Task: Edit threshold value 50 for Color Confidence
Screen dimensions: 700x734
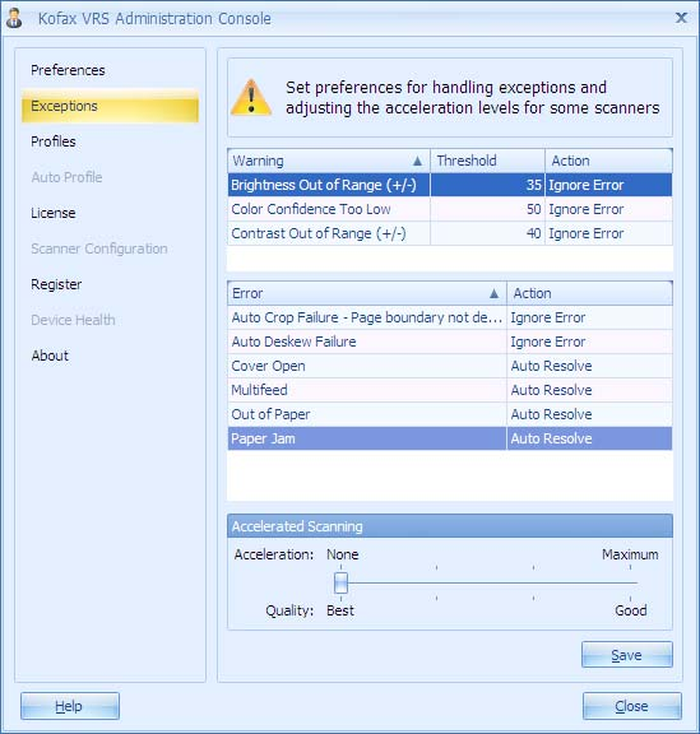Action: pos(487,209)
